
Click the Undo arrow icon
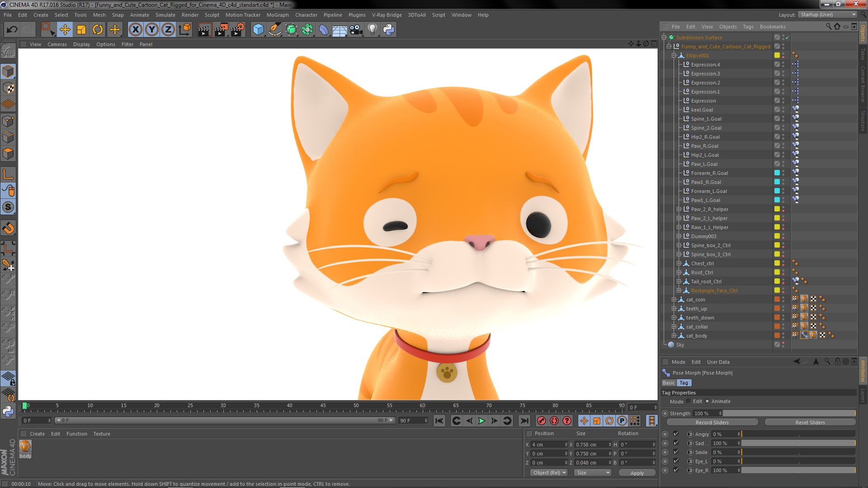[x=12, y=30]
